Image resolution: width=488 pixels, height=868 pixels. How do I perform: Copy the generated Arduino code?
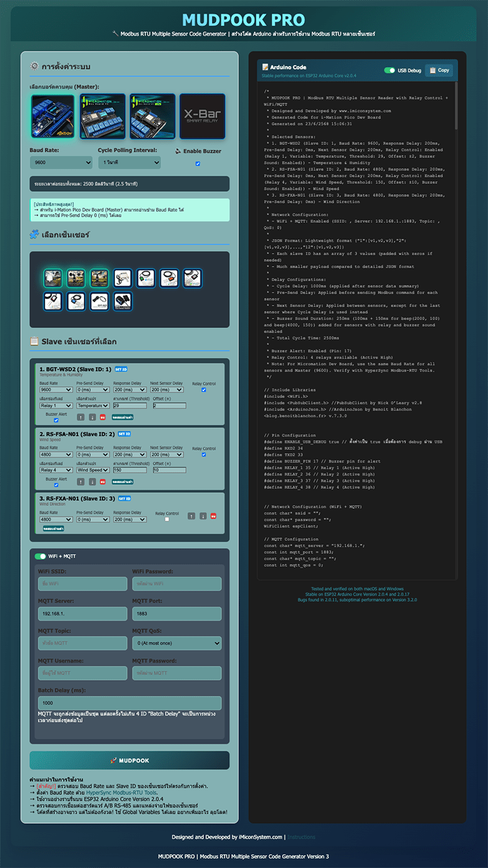point(439,70)
